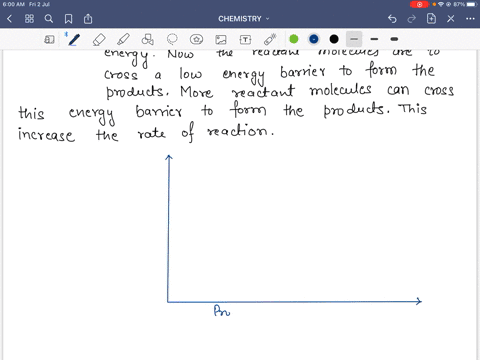Open the Elements sticker tool

(196, 39)
